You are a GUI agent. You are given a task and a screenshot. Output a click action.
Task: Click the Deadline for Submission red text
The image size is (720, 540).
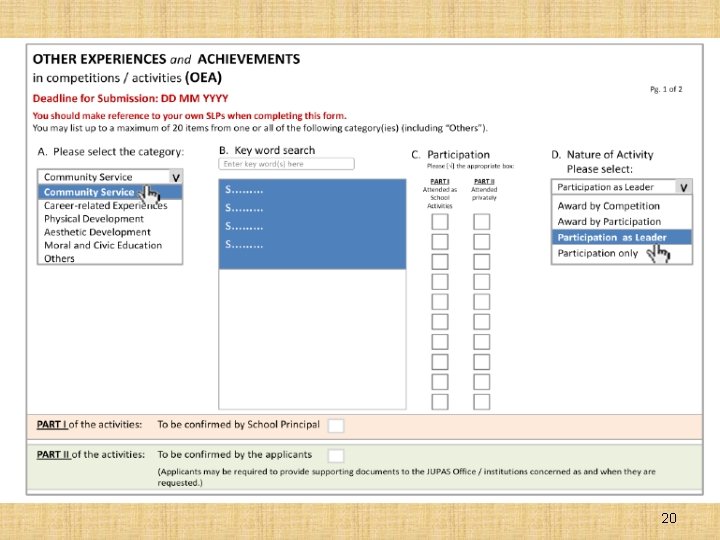pos(130,98)
